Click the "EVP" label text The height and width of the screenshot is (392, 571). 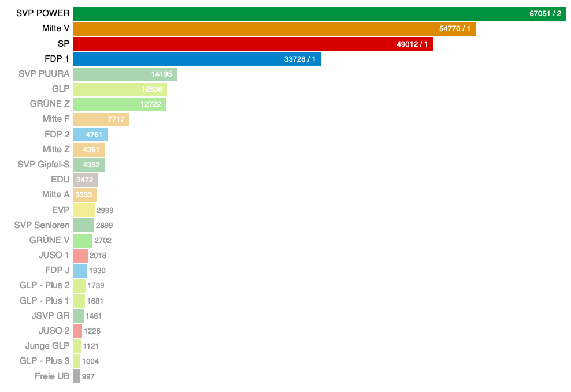pyautogui.click(x=61, y=210)
